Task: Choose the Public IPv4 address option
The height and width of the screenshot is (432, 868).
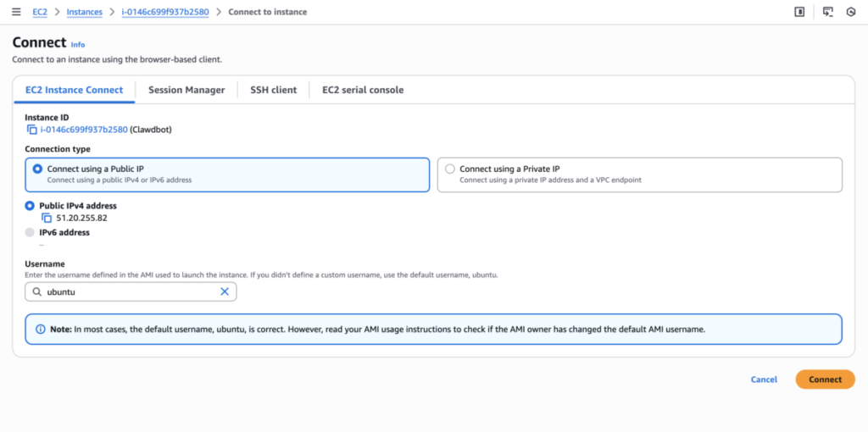Action: pyautogui.click(x=31, y=206)
